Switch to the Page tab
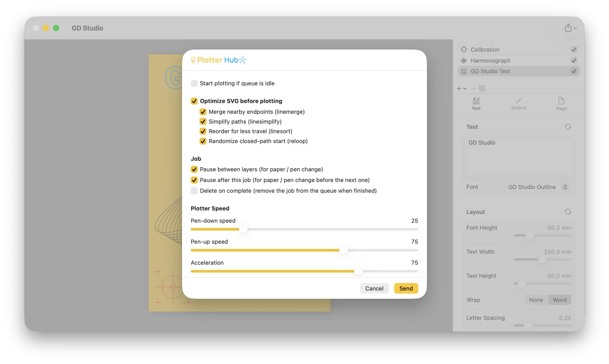The image size is (609, 364). click(x=561, y=104)
